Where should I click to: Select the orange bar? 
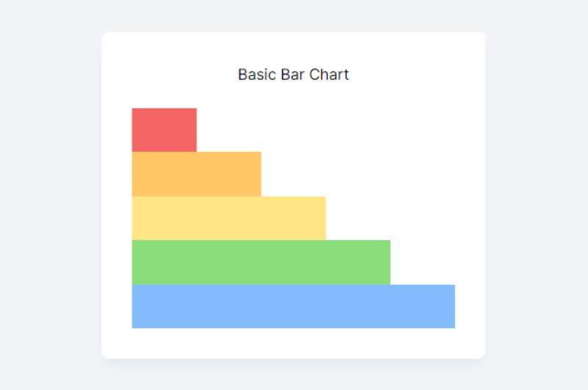point(196,174)
